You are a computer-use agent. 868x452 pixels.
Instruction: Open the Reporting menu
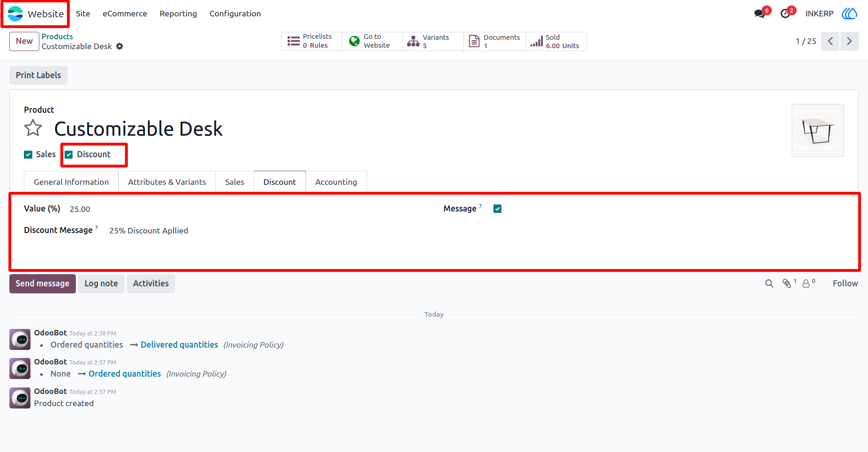[x=178, y=14]
